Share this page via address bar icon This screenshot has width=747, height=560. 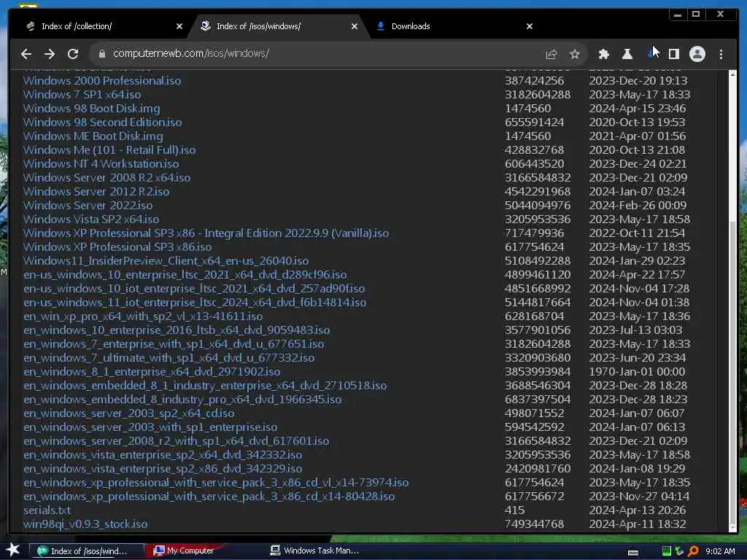pos(551,54)
